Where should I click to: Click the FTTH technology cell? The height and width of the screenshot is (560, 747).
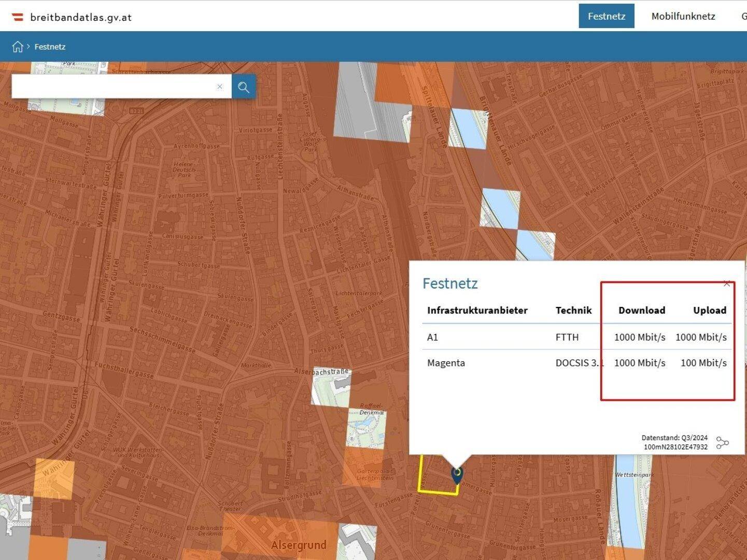coord(567,337)
